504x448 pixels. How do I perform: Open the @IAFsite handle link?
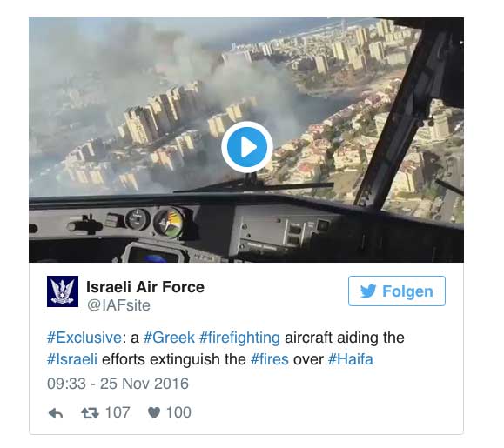tap(118, 305)
